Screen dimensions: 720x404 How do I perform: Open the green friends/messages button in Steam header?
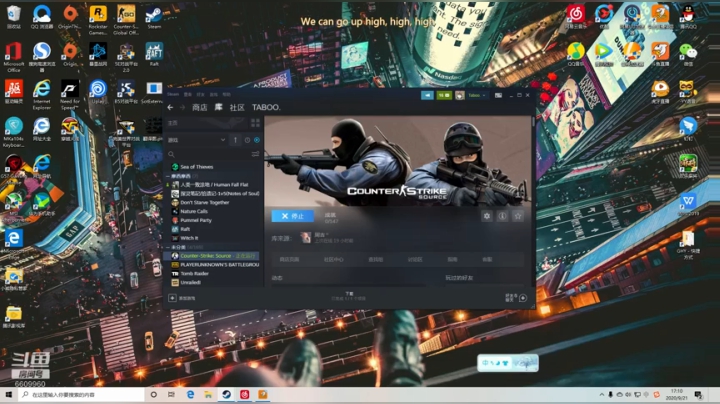click(444, 95)
